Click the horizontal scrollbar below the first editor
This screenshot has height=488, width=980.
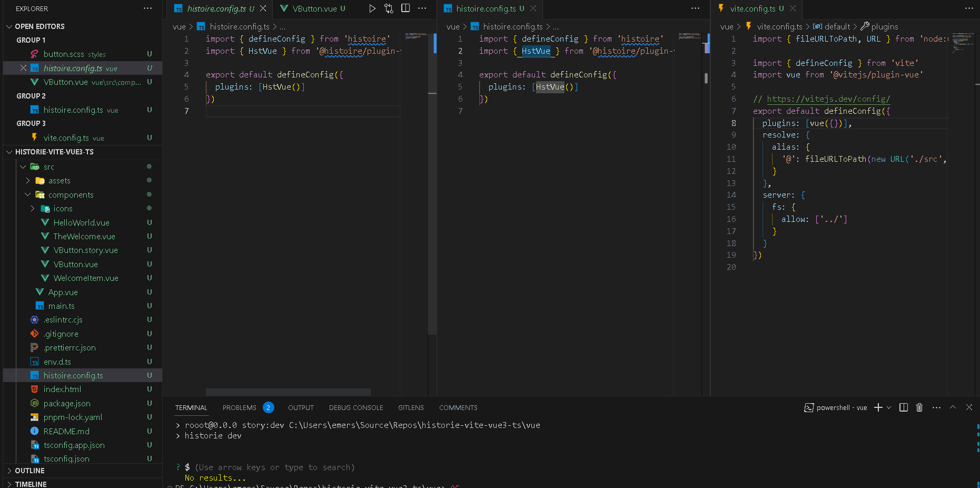click(x=288, y=392)
